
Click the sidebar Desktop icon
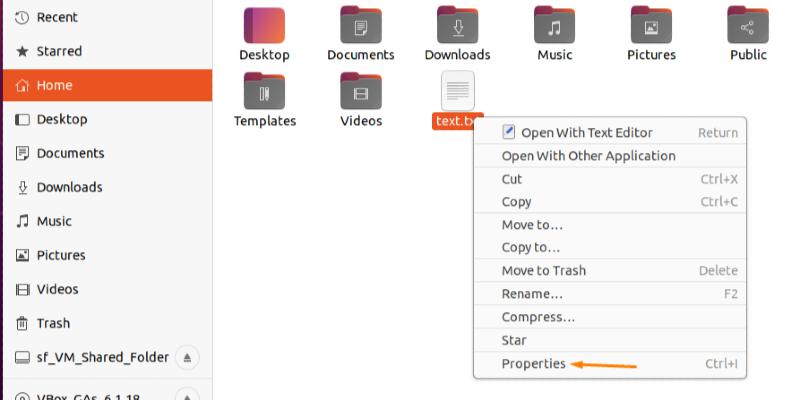tap(22, 119)
